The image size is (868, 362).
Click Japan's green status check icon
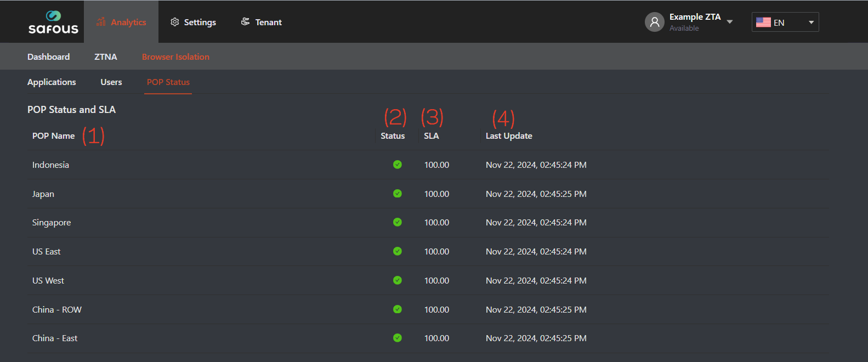398,194
